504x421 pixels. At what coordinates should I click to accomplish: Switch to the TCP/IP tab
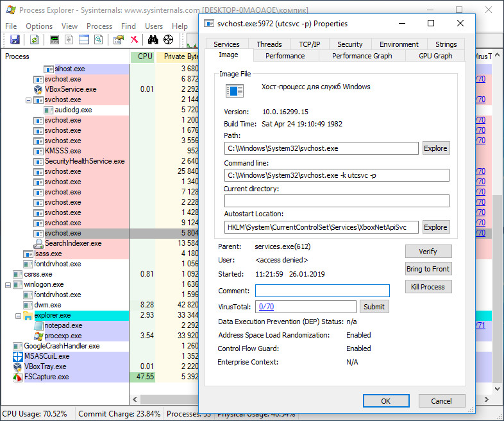(310, 44)
